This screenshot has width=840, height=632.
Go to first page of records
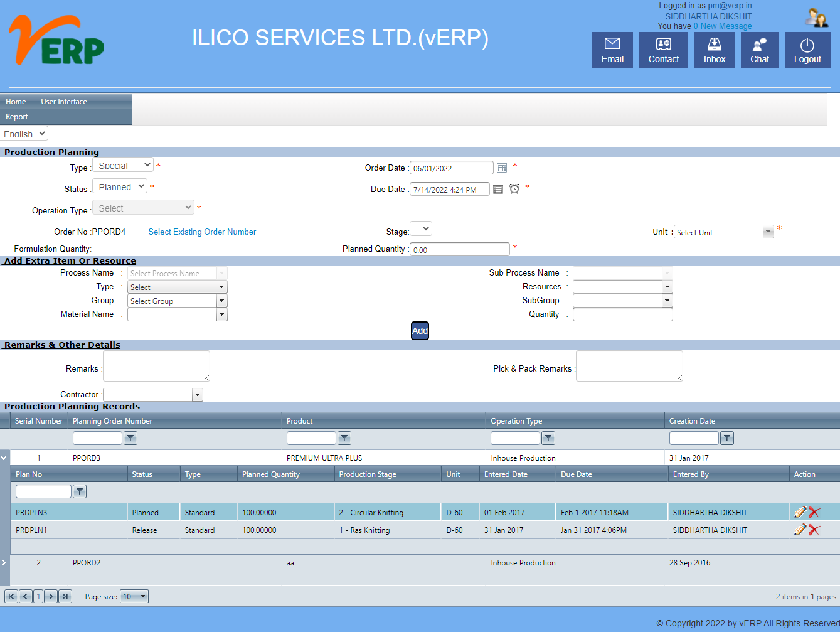11,596
